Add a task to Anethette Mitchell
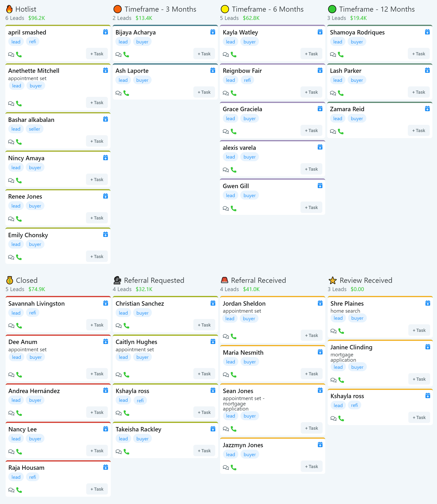This screenshot has height=504, width=437. click(97, 103)
